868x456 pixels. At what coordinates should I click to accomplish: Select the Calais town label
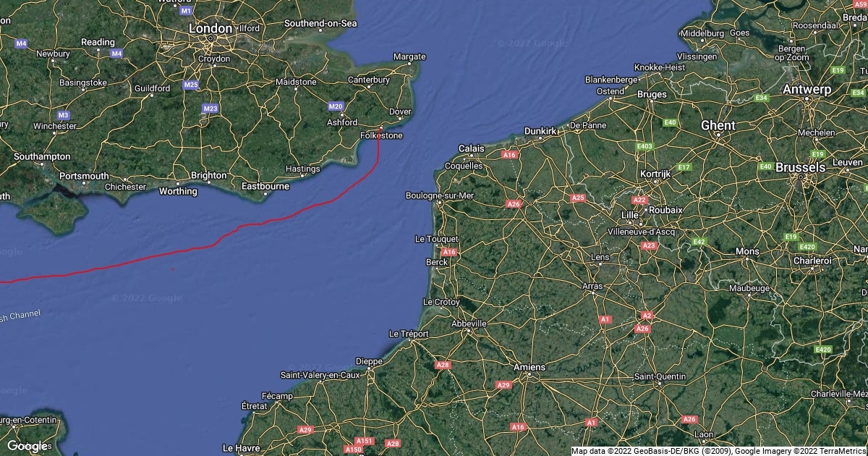point(472,148)
